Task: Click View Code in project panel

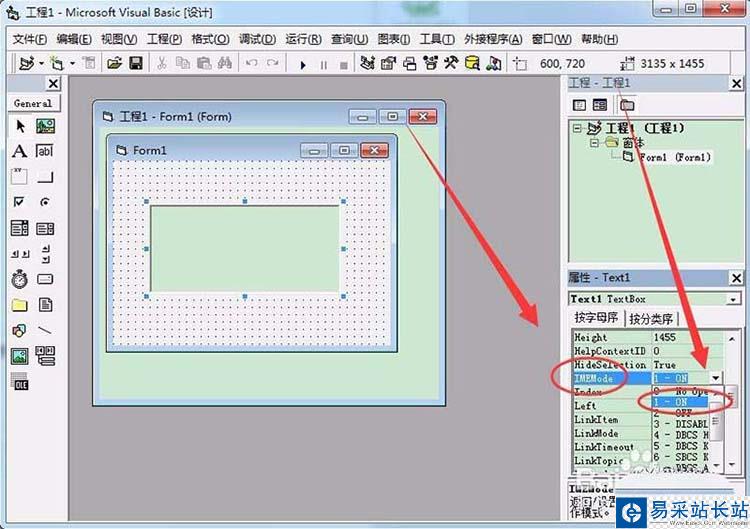Action: (x=579, y=105)
